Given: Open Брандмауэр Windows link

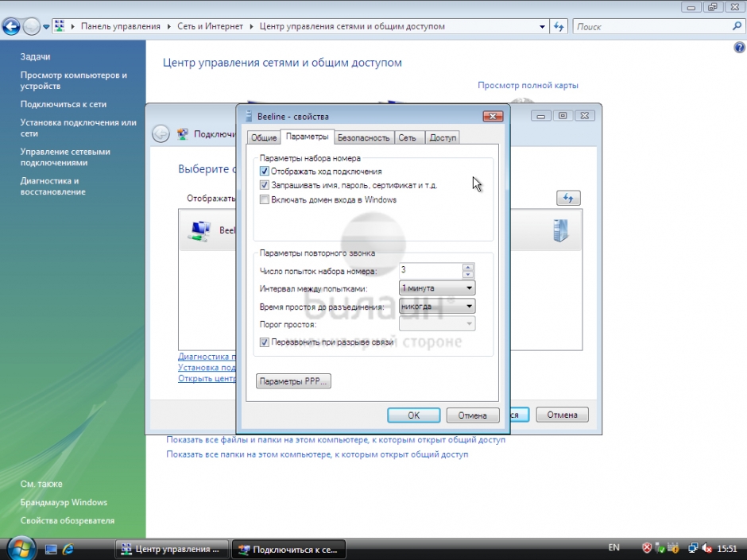Looking at the screenshot, I should (64, 502).
